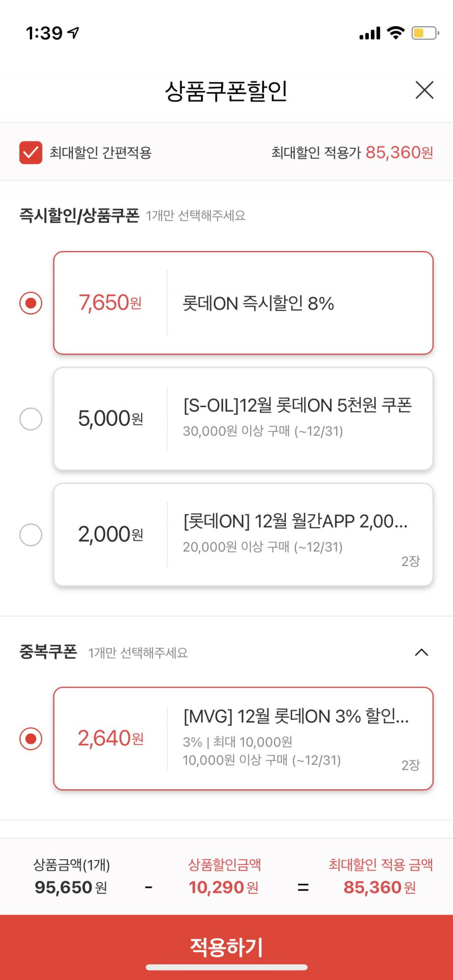The height and width of the screenshot is (980, 453).
Task: Tap the 중복쿠폰 section header
Action: point(48,652)
